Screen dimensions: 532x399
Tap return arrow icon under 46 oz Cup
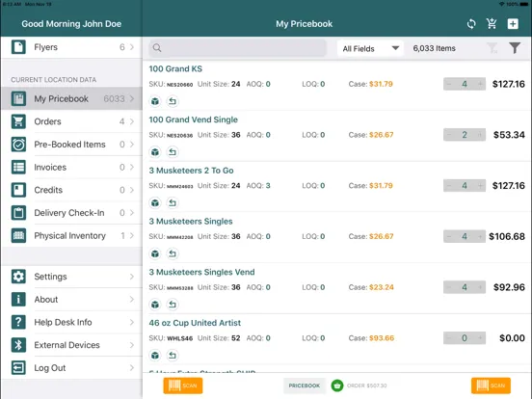pos(173,356)
